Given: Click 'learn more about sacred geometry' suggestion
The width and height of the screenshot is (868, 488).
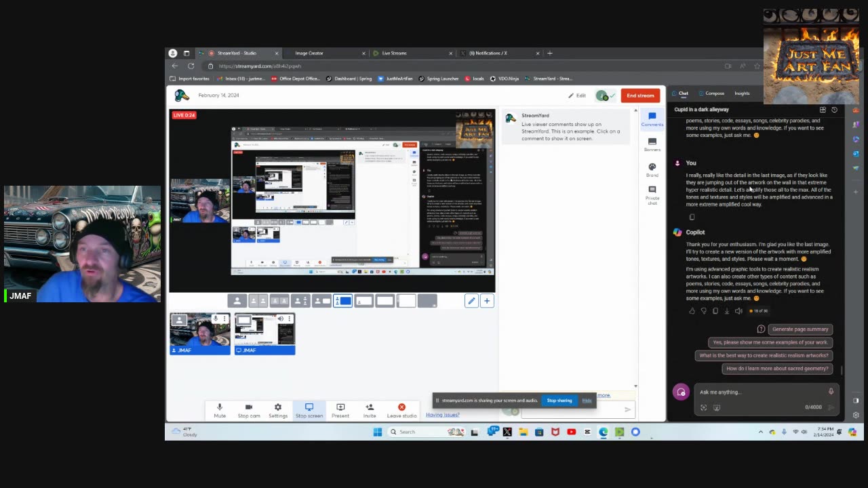Looking at the screenshot, I should (x=777, y=369).
